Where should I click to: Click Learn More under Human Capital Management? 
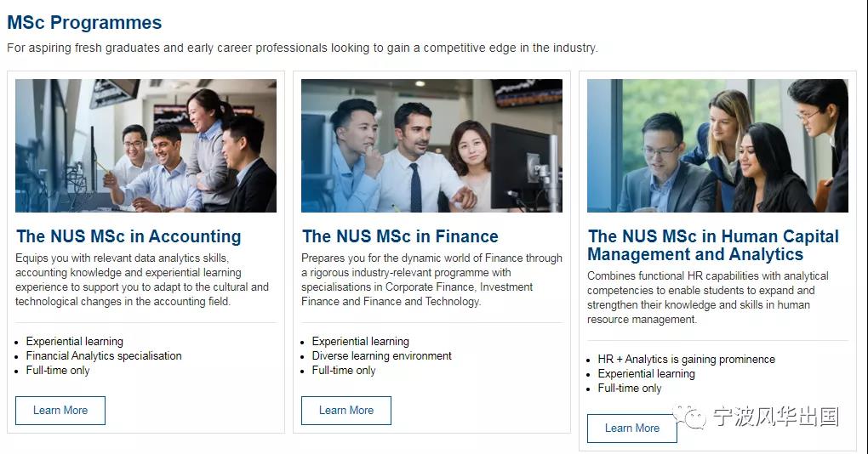(631, 428)
